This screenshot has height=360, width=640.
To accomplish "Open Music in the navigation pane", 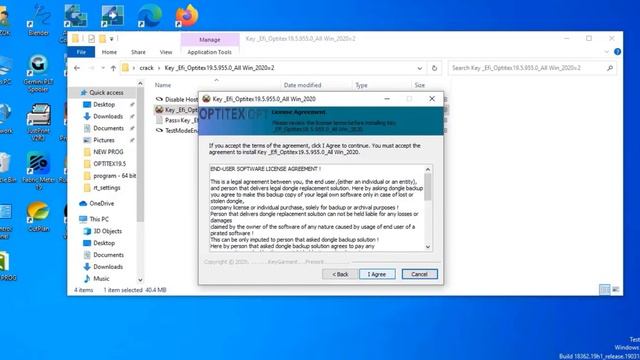I will coord(96,278).
